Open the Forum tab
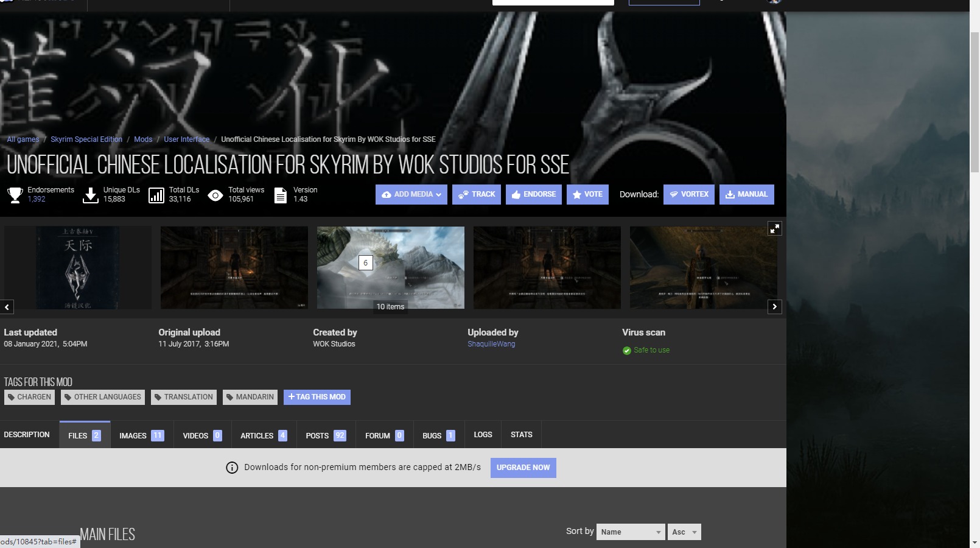Screen dimensions: 980x548 [384, 435]
